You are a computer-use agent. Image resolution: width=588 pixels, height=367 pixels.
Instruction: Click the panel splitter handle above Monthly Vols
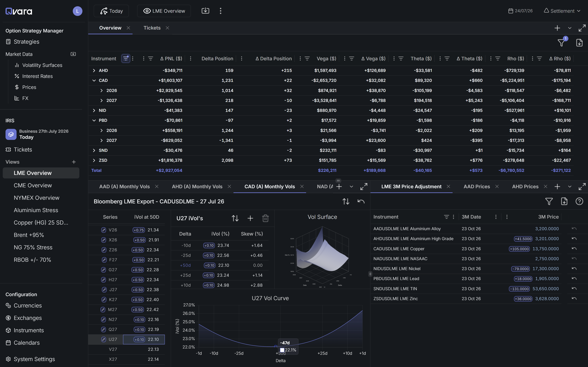pos(338,180)
